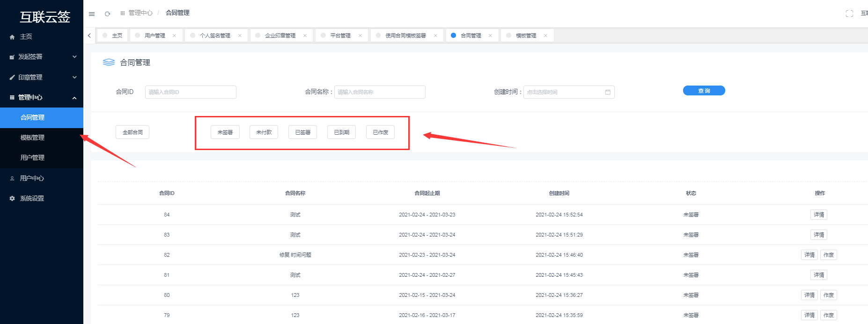
Task: Click the 发起签署 sidebar icon
Action: tap(12, 57)
